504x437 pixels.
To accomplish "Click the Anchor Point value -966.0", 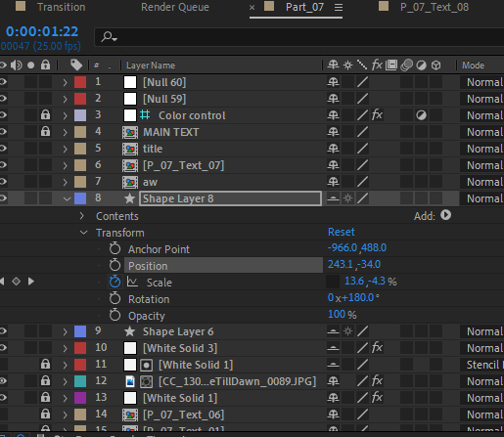I will (343, 247).
